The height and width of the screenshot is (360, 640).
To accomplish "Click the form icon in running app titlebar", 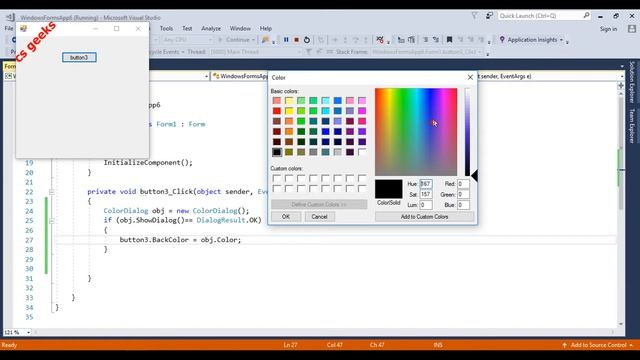I will coord(23,29).
